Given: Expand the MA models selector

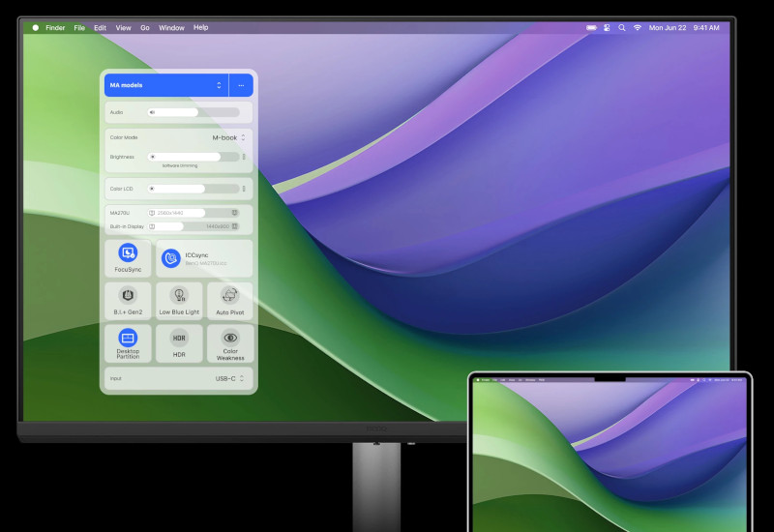Looking at the screenshot, I should (x=165, y=85).
